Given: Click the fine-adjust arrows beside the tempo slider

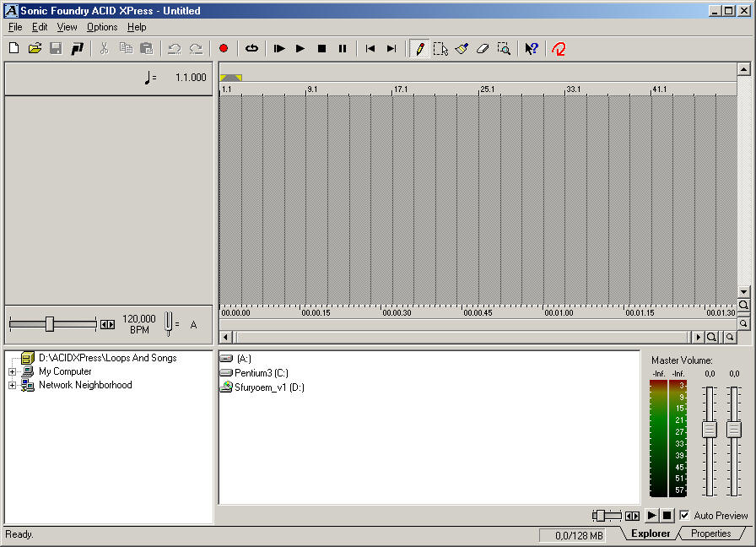Looking at the screenshot, I should click(x=107, y=325).
